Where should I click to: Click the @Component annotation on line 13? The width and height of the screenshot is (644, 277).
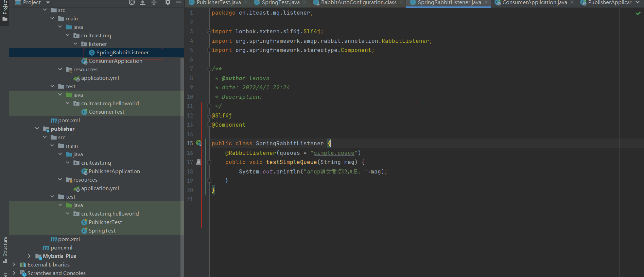pyautogui.click(x=229, y=125)
